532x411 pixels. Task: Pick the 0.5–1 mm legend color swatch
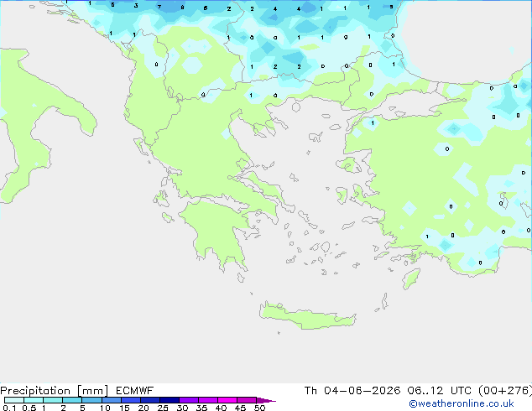click(x=34, y=400)
